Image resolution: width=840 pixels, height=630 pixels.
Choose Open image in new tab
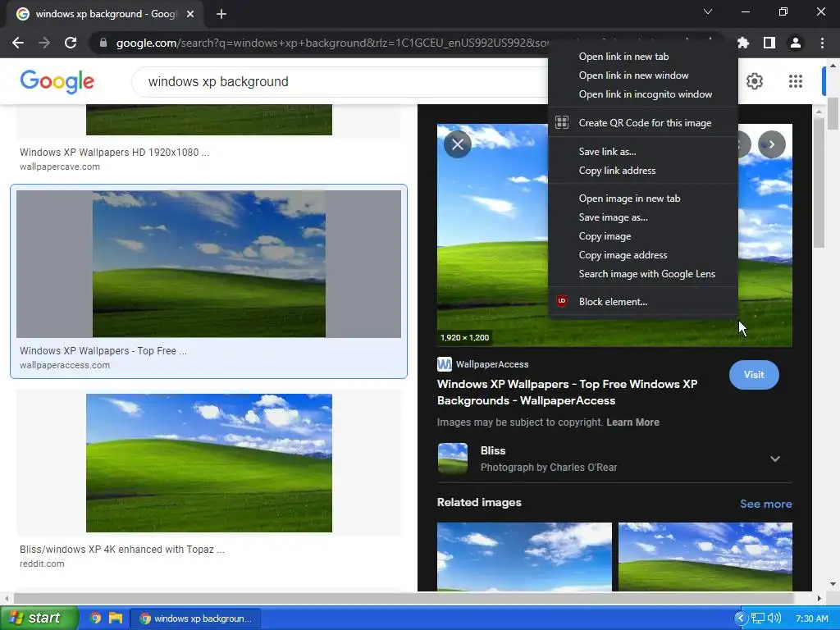click(x=643, y=199)
